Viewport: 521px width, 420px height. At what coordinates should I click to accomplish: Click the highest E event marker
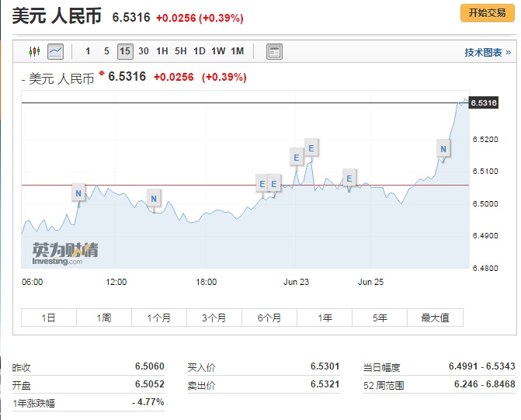click(311, 147)
